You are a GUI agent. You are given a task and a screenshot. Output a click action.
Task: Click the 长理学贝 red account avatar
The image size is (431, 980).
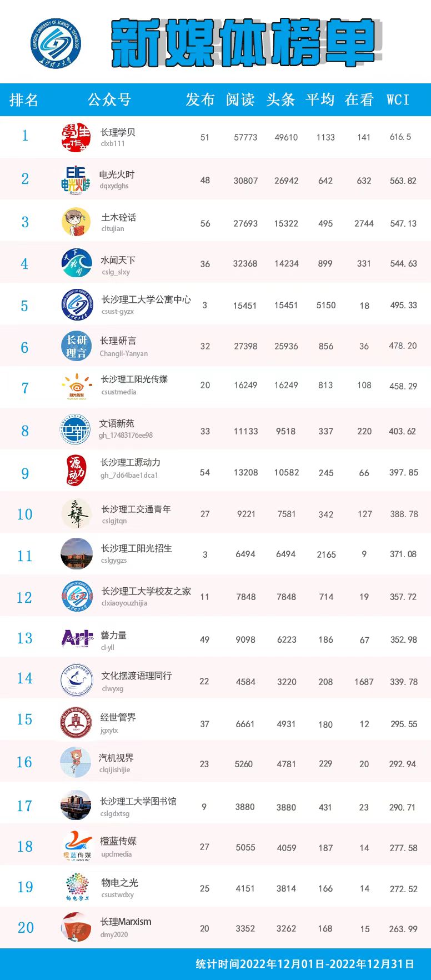[x=76, y=137]
